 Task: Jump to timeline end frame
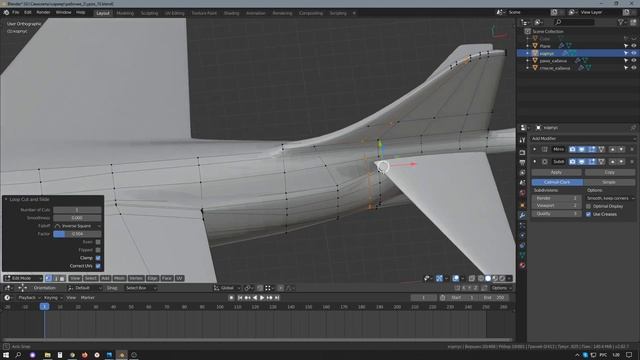pyautogui.click(x=277, y=298)
